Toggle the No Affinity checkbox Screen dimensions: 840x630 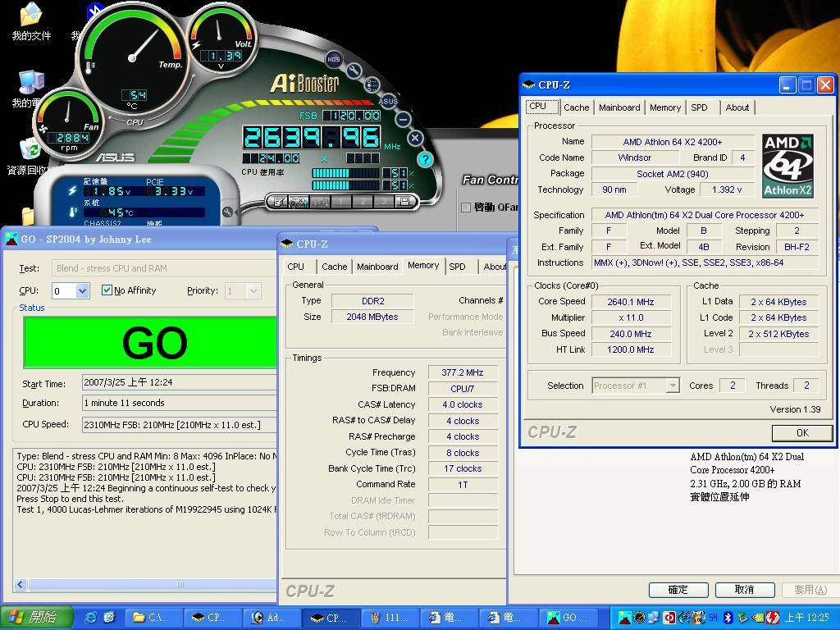107,290
